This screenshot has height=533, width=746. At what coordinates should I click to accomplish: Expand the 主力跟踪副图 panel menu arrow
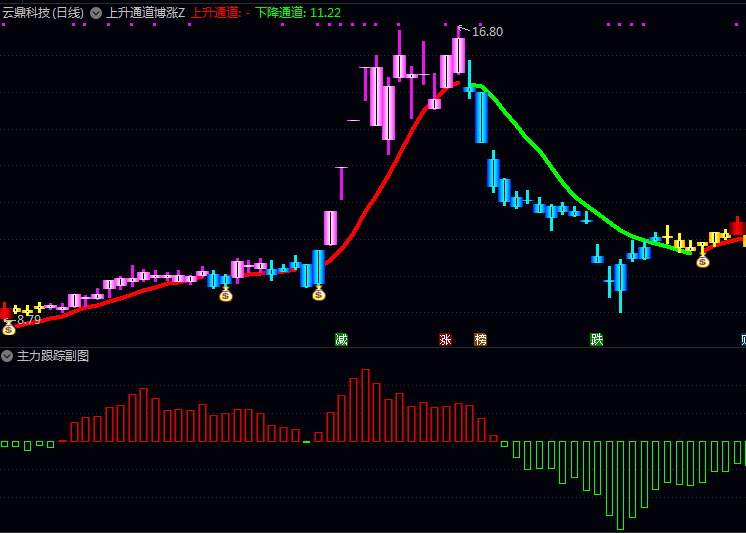point(7,356)
